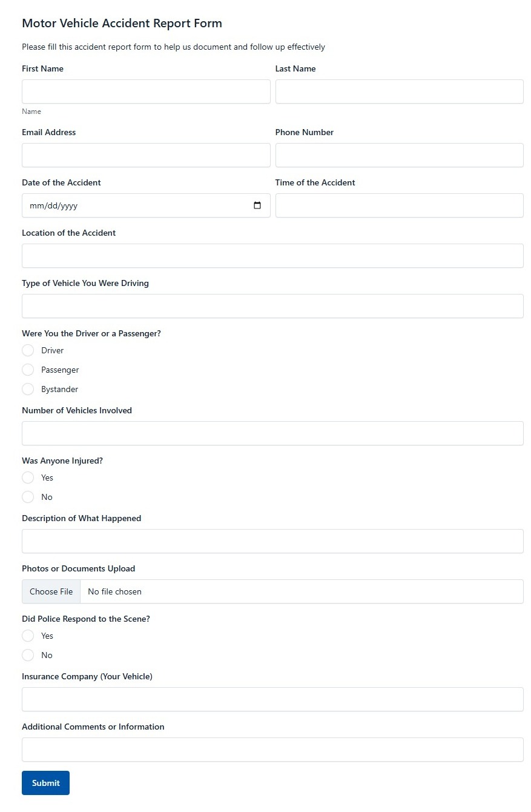Select Yes for Did Police Respond

(x=28, y=636)
